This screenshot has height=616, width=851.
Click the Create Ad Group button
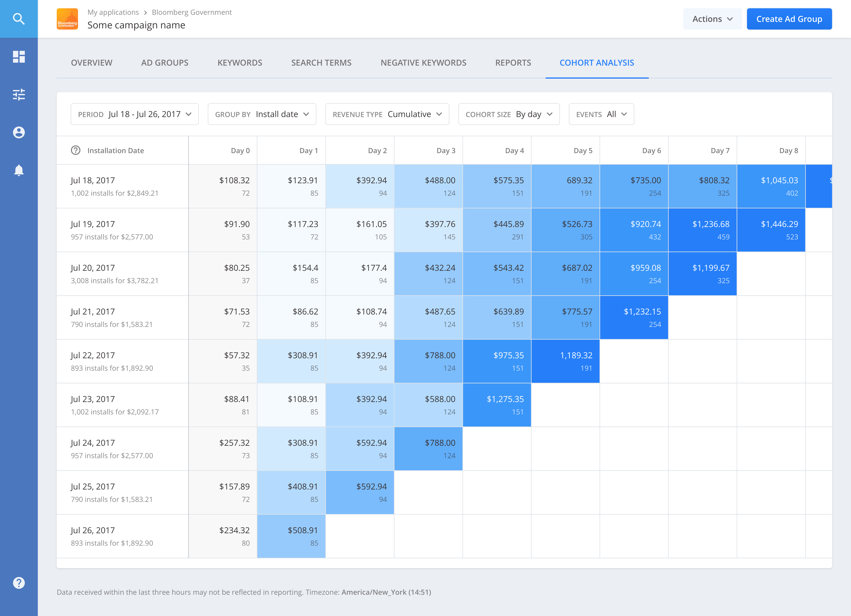click(789, 19)
